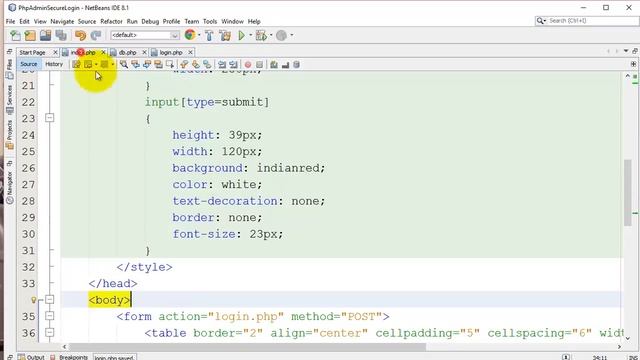The height and width of the screenshot is (360, 640).
Task: Open the Navigator side panel
Action: (9, 187)
